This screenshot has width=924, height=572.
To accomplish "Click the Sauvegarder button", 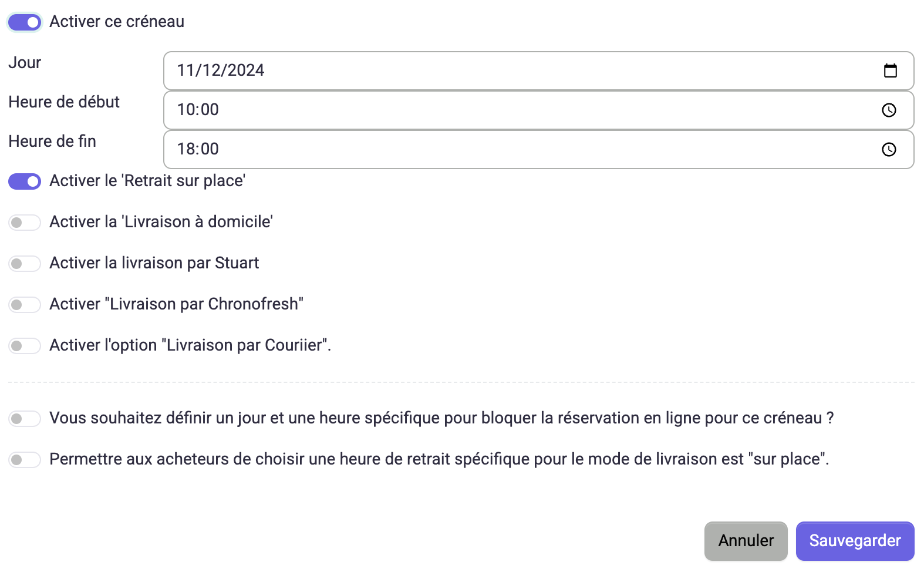I will (x=855, y=541).
